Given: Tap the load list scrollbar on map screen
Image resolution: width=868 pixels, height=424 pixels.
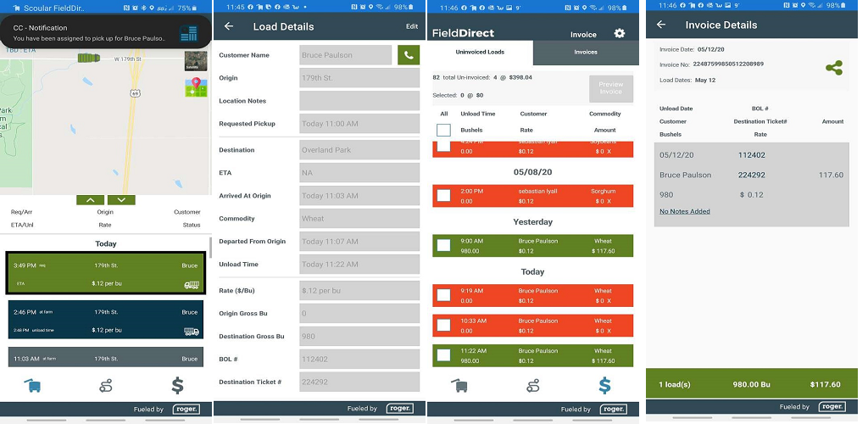Looking at the screenshot, I should (x=210, y=248).
